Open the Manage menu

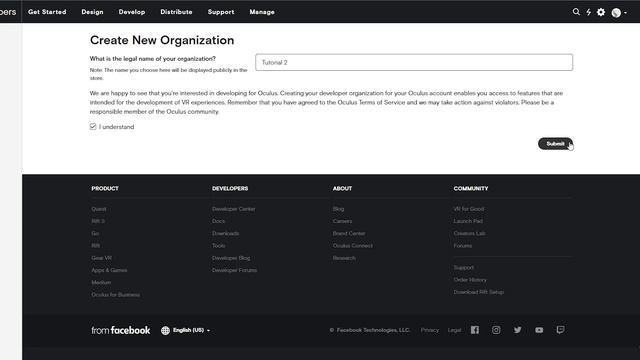coord(262,12)
